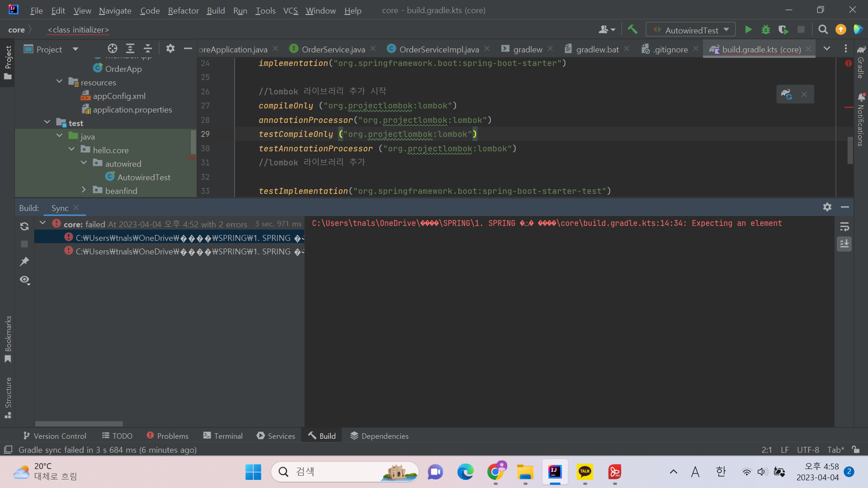The height and width of the screenshot is (488, 868).
Task: Open AutowiredTest run configuration dropdown
Action: [691, 30]
